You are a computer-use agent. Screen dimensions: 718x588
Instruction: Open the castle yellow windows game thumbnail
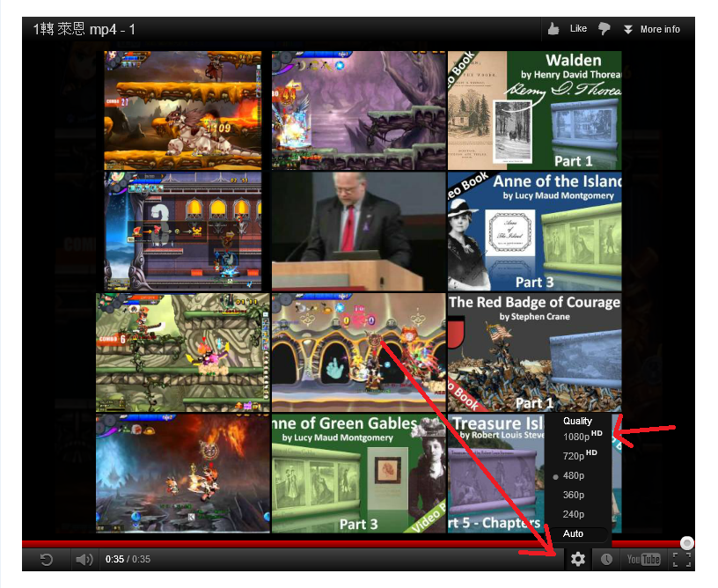[183, 232]
